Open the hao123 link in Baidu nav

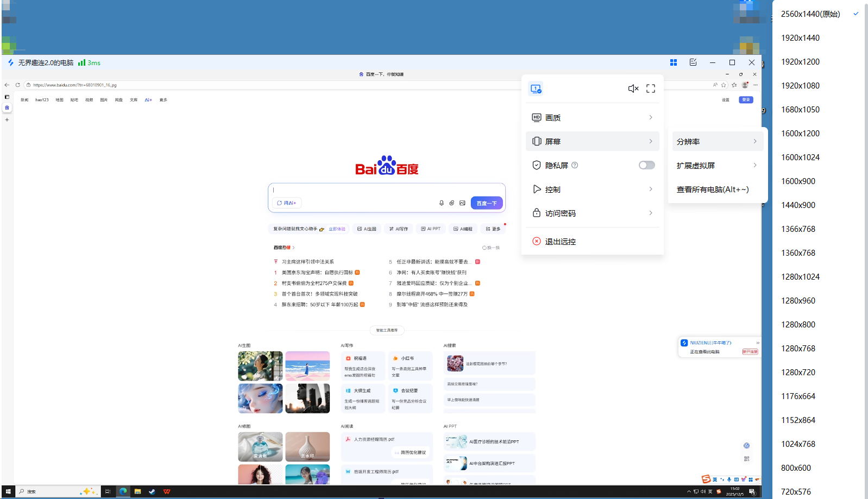(x=42, y=100)
